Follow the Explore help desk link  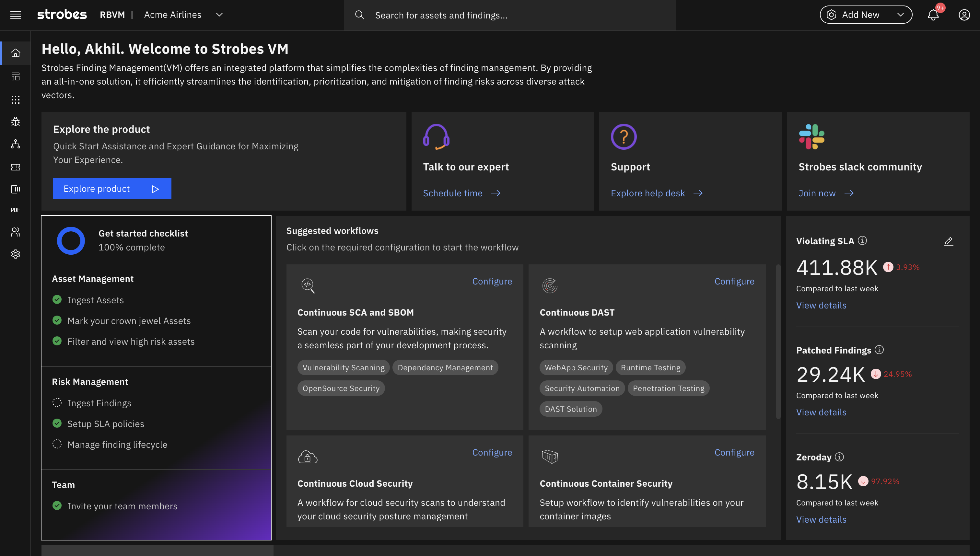pos(657,193)
